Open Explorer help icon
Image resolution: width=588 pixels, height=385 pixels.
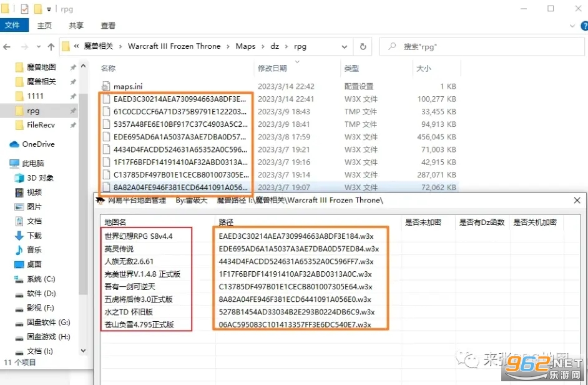[584, 26]
